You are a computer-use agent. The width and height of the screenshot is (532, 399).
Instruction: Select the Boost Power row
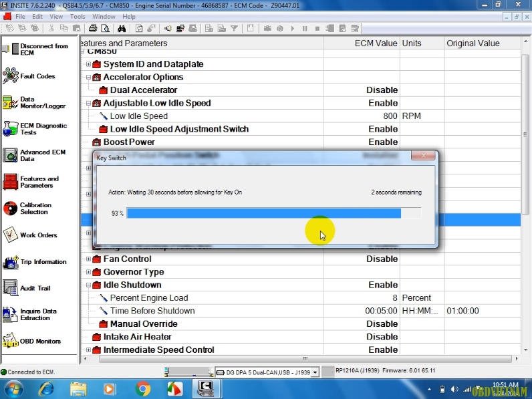click(301, 142)
